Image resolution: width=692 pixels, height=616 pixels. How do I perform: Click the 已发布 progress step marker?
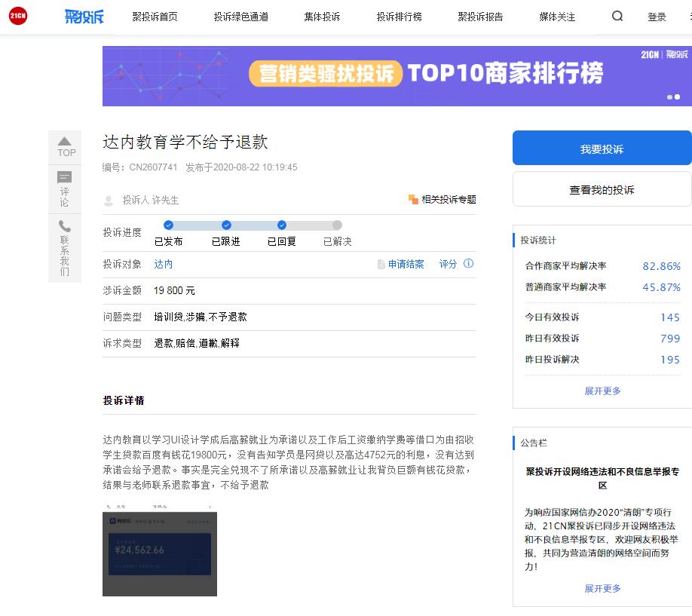168,225
